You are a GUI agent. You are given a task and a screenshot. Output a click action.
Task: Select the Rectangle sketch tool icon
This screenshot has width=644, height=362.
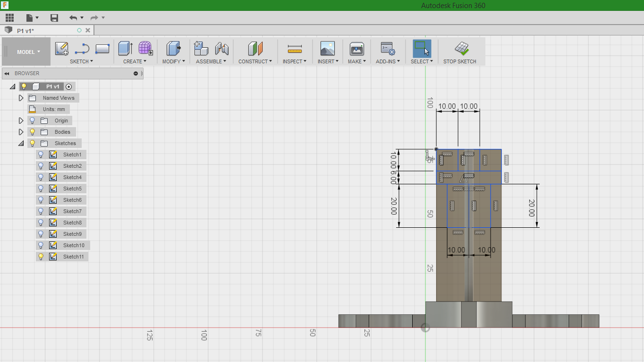102,48
